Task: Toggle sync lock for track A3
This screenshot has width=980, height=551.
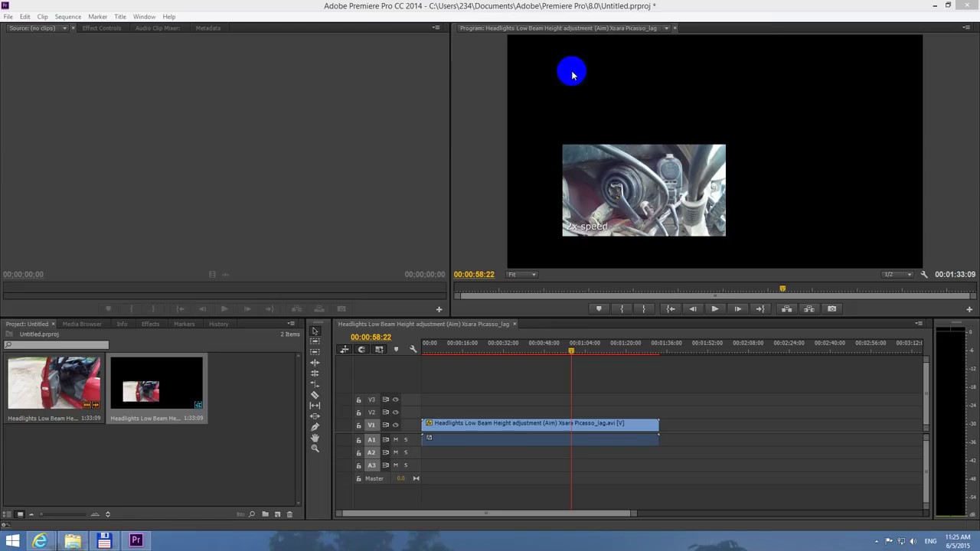Action: click(x=386, y=465)
